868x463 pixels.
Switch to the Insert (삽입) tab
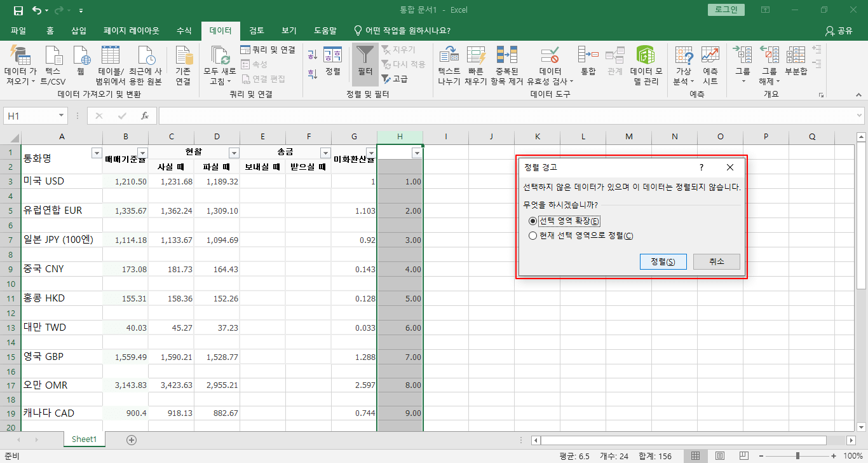pyautogui.click(x=79, y=31)
